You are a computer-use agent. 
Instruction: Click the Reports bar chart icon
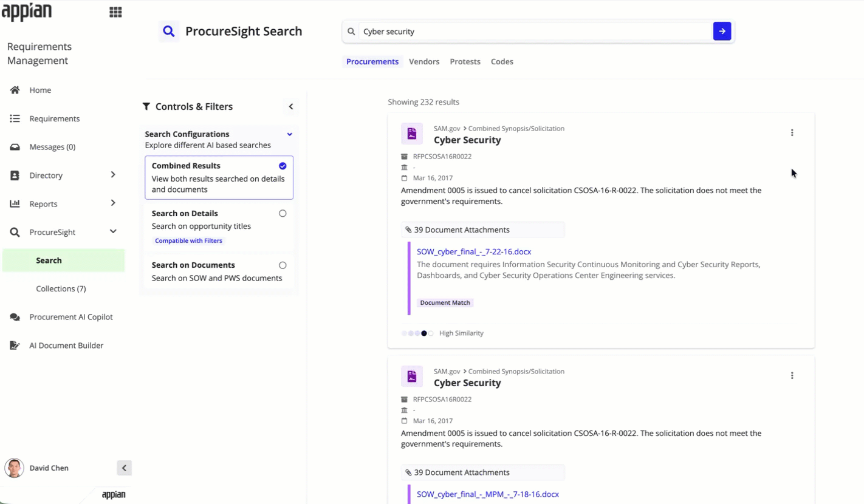tap(15, 204)
